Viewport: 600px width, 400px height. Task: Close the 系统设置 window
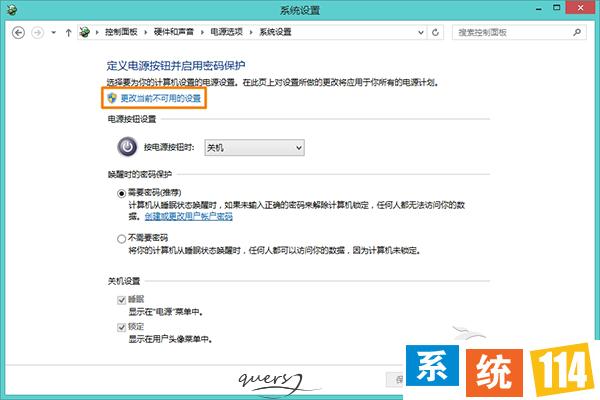tap(580, 8)
